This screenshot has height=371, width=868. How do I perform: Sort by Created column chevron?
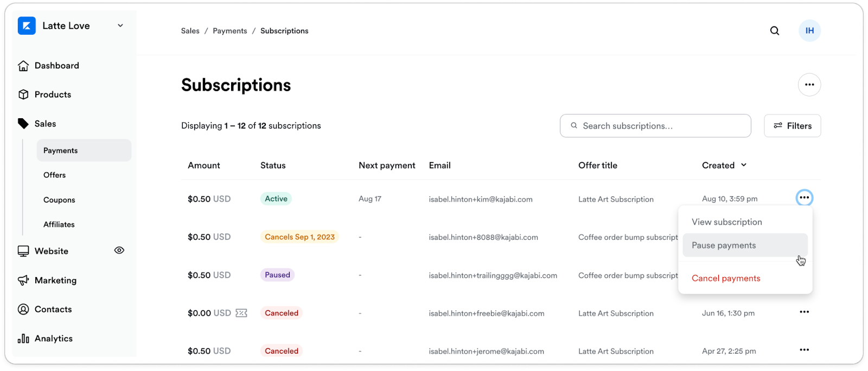(x=744, y=165)
